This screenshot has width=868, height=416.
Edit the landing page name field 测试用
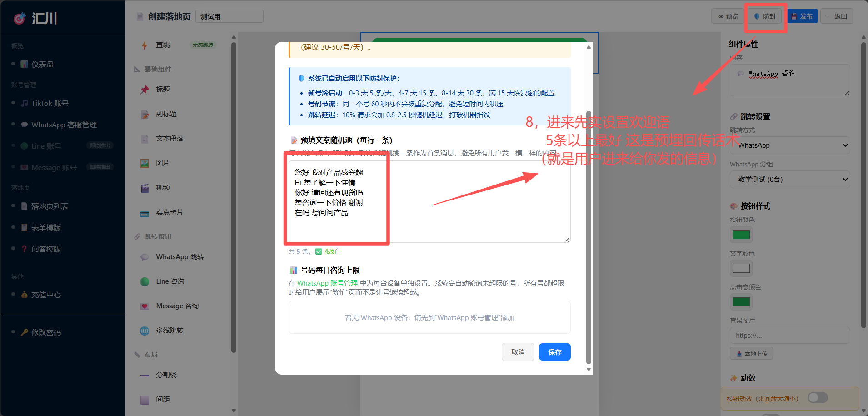(229, 16)
